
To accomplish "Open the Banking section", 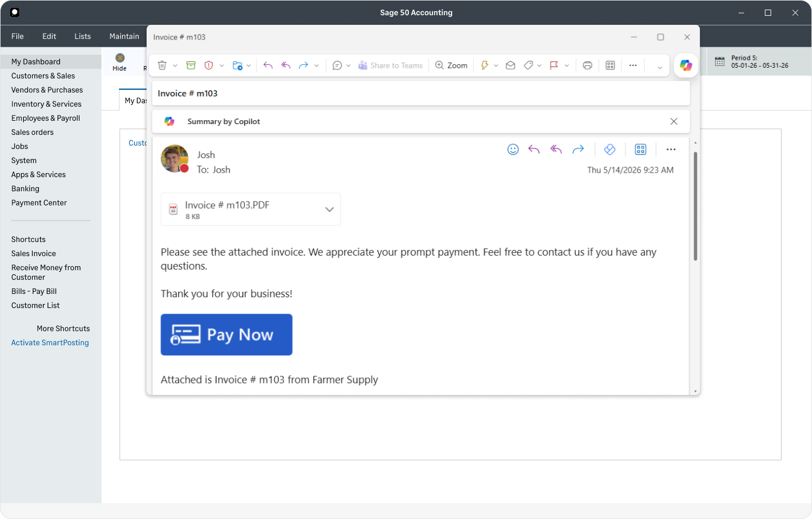I will click(x=25, y=188).
